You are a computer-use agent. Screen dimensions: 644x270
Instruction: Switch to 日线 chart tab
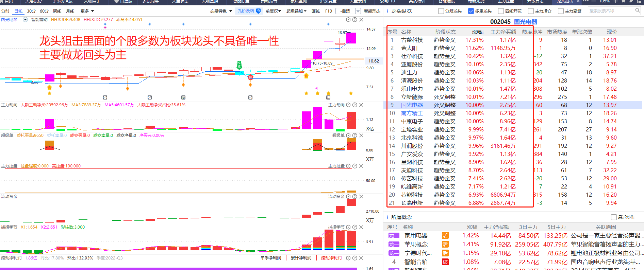click(x=18, y=11)
